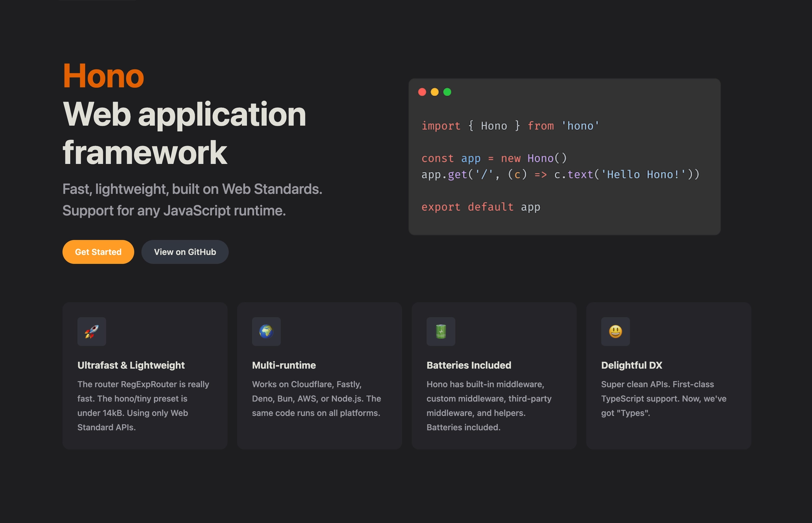Click 'Support for any JavaScript runtime.' text
The width and height of the screenshot is (812, 523).
pyautogui.click(x=174, y=211)
